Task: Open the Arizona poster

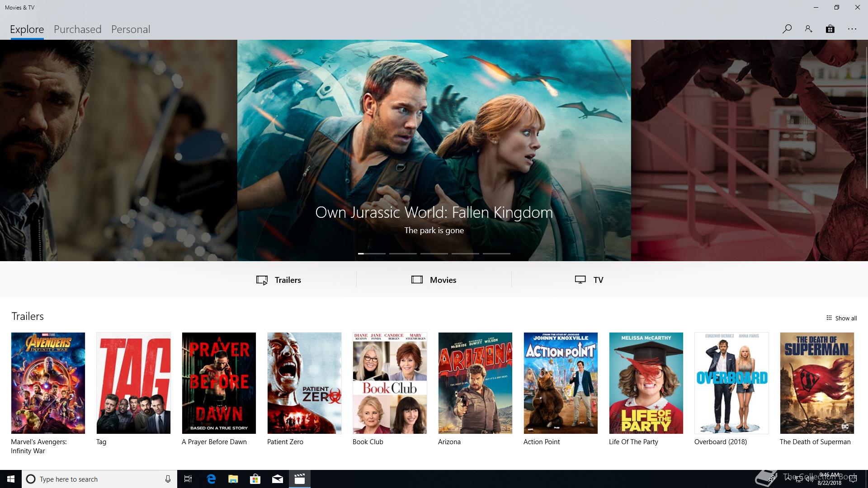Action: (x=475, y=383)
